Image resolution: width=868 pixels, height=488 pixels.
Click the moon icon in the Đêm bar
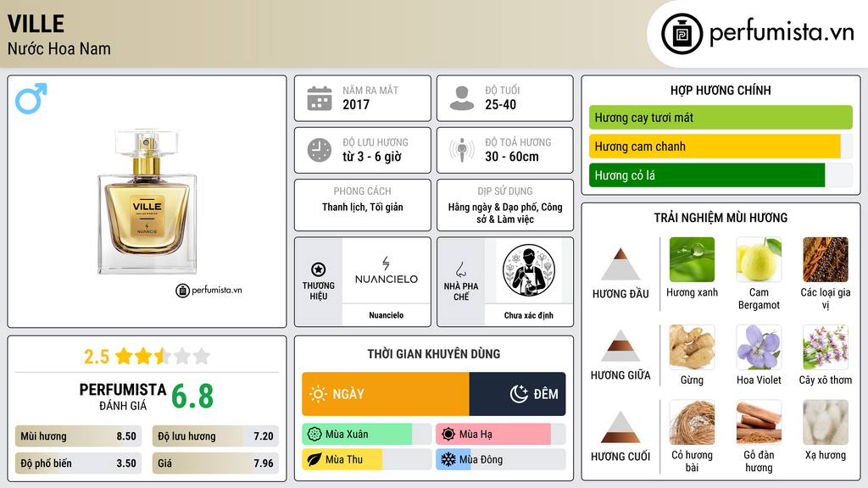click(x=520, y=394)
